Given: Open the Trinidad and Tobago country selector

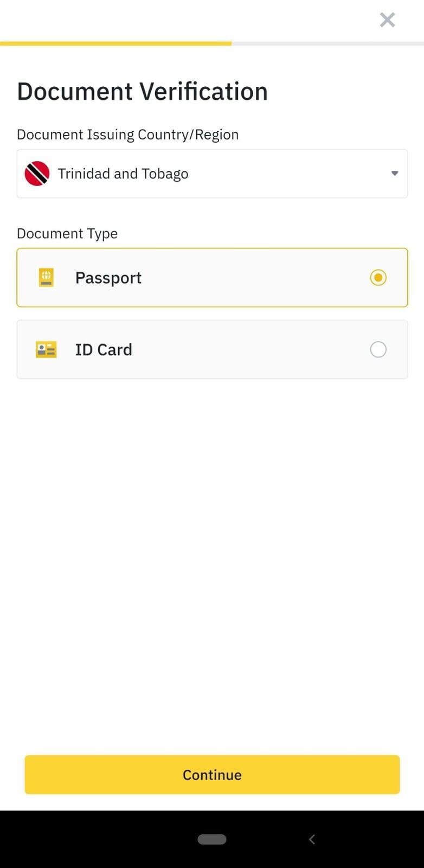Looking at the screenshot, I should (211, 174).
